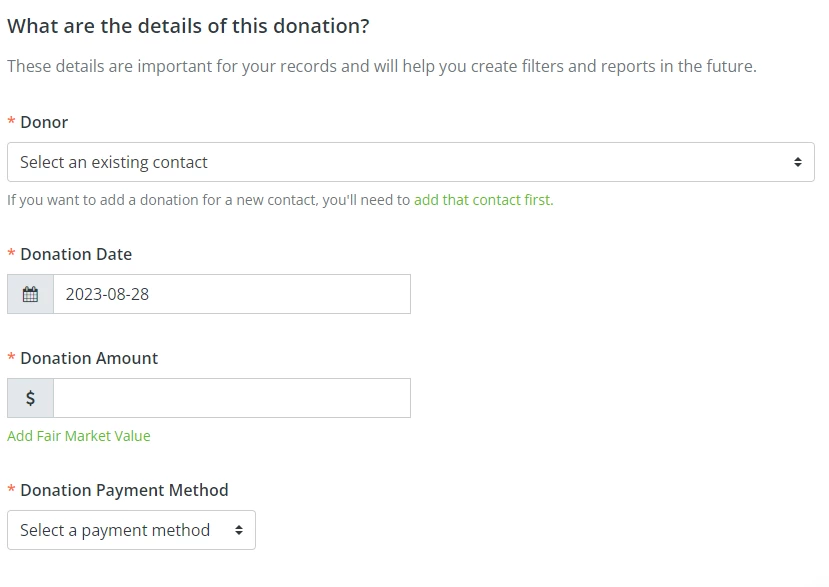This screenshot has width=829, height=587.
Task: Click the red asterisk beside Donation Payment Method
Action: (x=12, y=490)
